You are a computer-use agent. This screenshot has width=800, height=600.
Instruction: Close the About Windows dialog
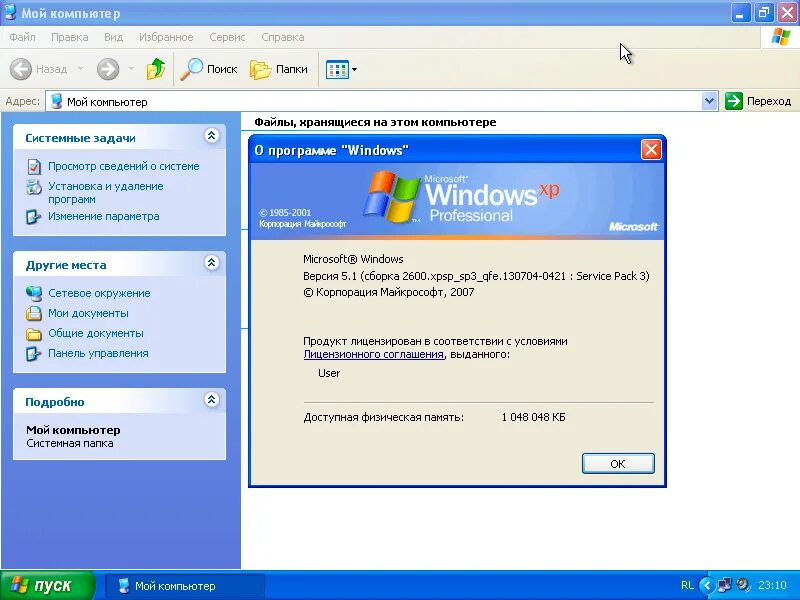651,150
